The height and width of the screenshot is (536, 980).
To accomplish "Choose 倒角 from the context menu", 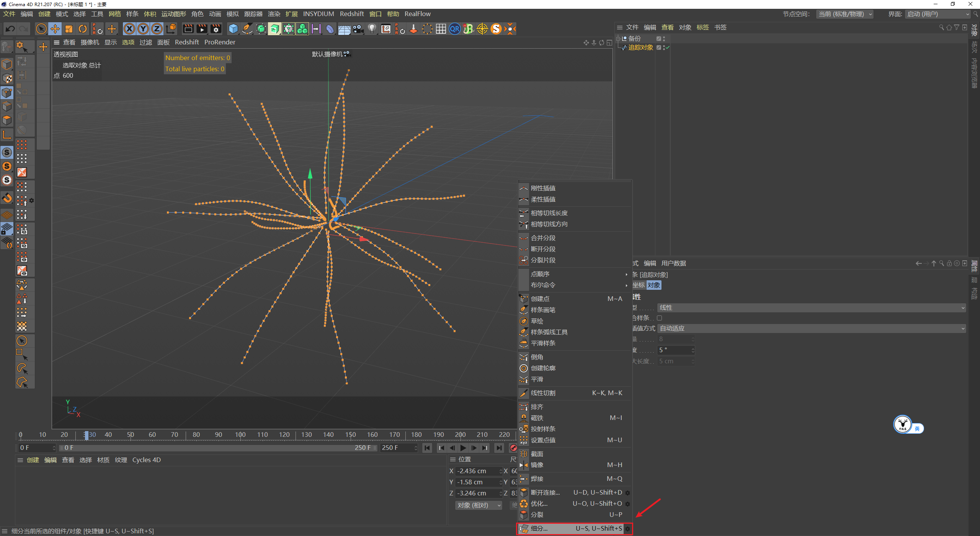I will tap(575, 357).
